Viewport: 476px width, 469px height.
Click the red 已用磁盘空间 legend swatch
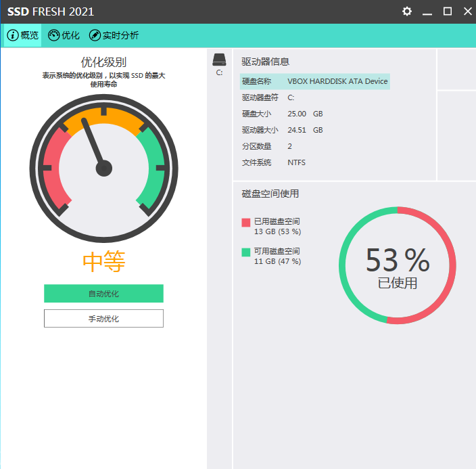tap(246, 222)
